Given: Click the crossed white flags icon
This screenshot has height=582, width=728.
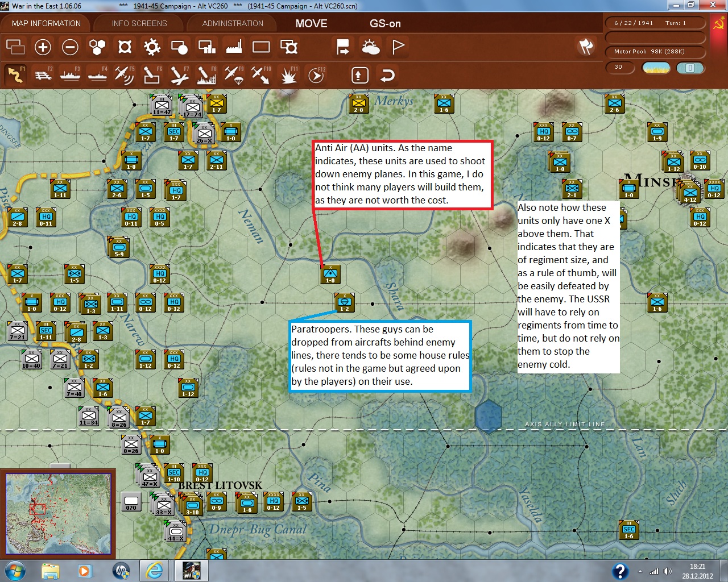Looking at the screenshot, I should click(586, 47).
